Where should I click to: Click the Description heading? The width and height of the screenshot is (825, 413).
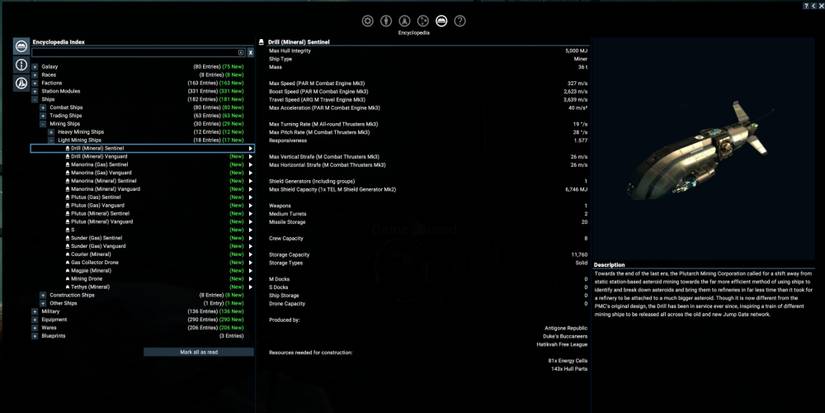(x=609, y=265)
